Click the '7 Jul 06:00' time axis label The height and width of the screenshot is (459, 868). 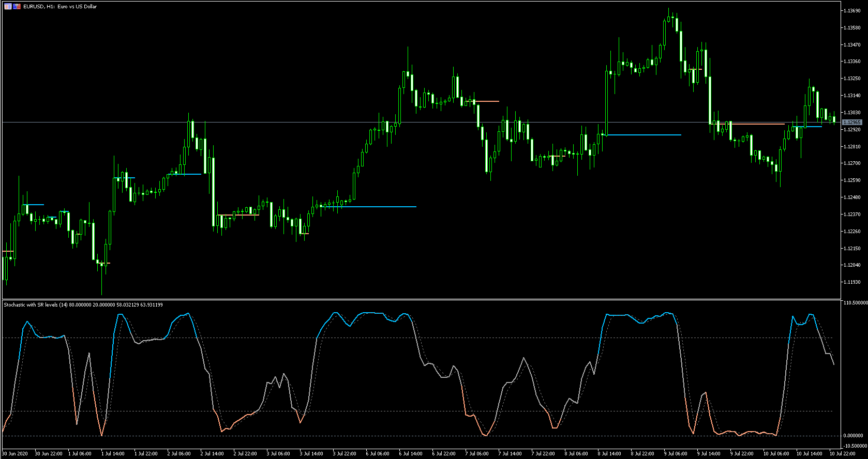477,454
